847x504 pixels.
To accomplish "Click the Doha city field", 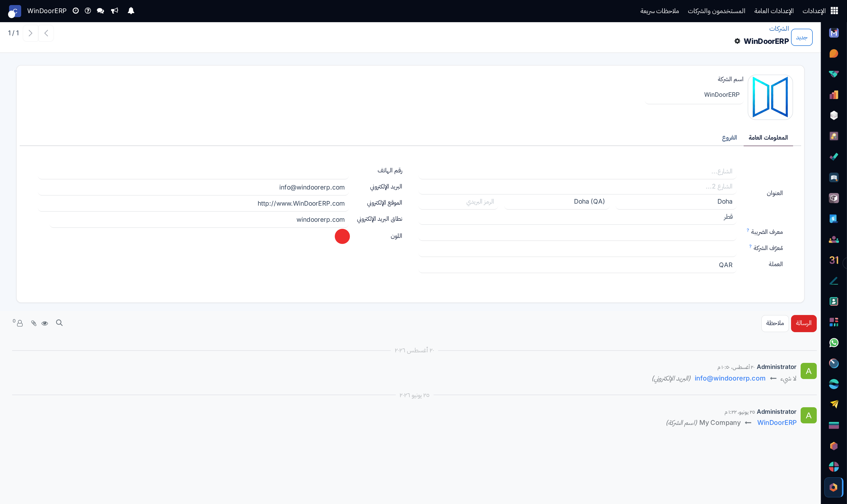I will (x=676, y=201).
